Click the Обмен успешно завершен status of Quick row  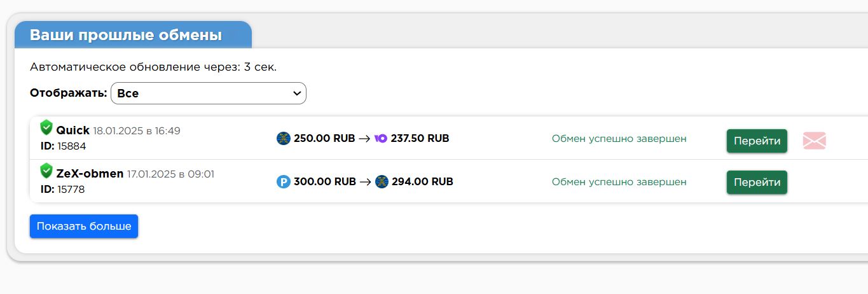[619, 139]
